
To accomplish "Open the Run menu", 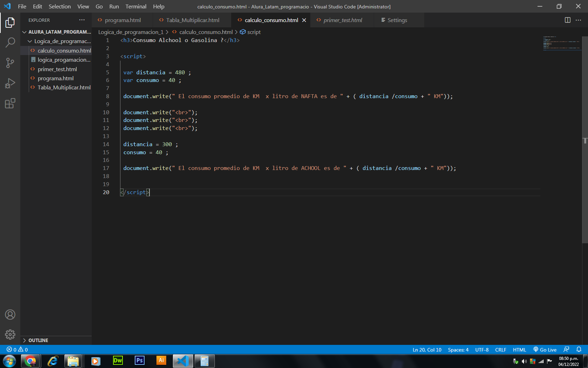I will [114, 6].
